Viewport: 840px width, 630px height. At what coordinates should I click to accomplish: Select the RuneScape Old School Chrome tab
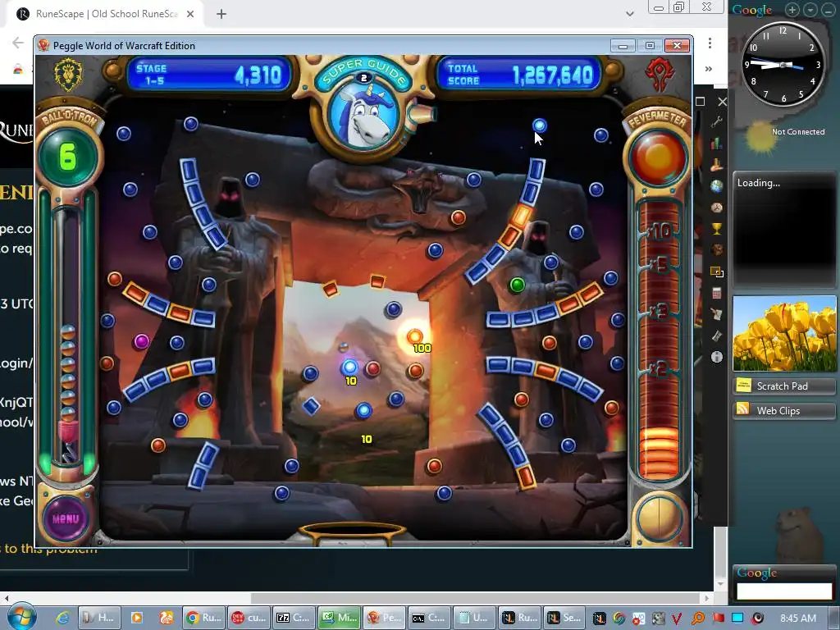107,14
